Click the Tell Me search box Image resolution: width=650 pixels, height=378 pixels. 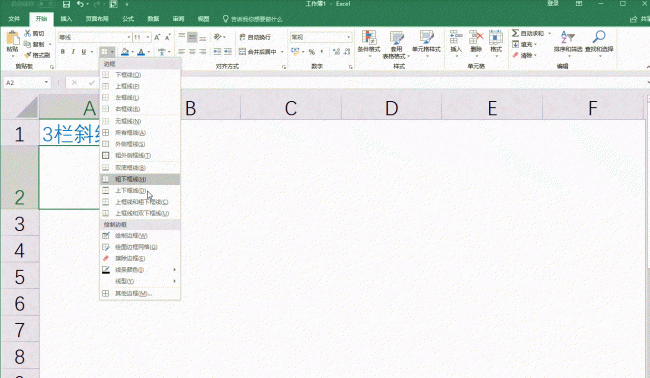tap(253, 19)
